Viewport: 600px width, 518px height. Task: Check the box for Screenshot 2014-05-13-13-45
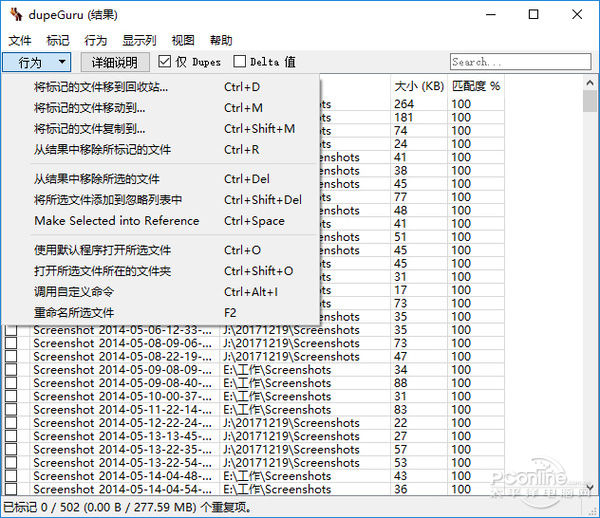tap(11, 436)
